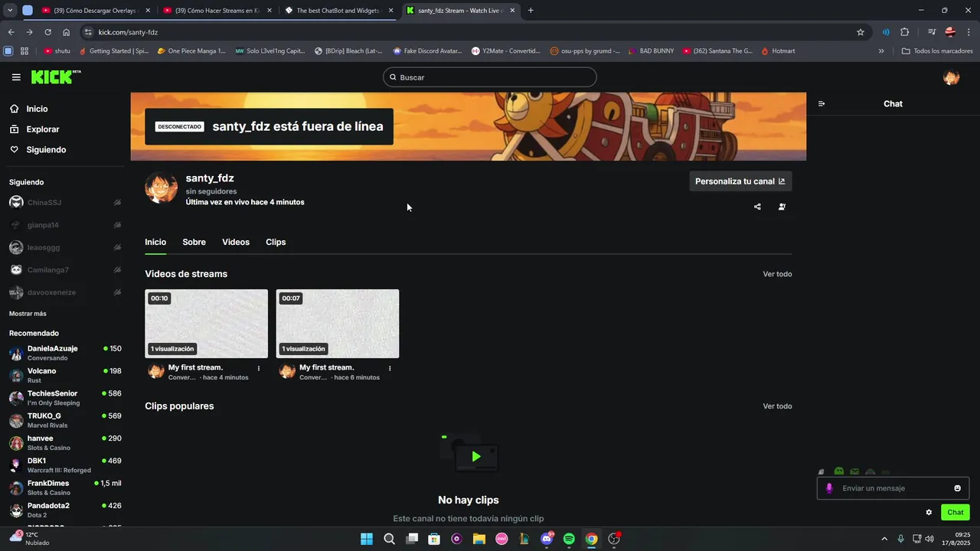
Task: Click the green Chat send button
Action: tap(955, 513)
